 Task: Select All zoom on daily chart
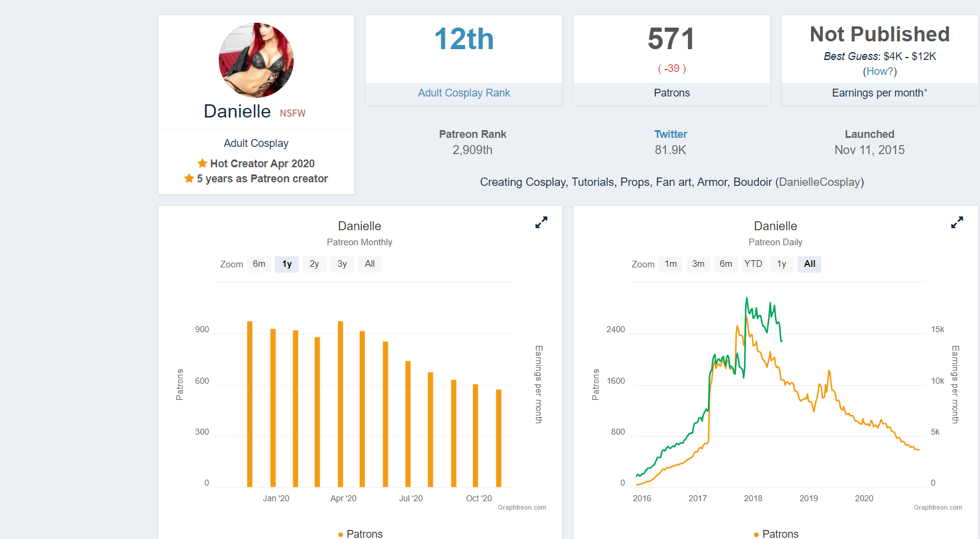tap(809, 264)
